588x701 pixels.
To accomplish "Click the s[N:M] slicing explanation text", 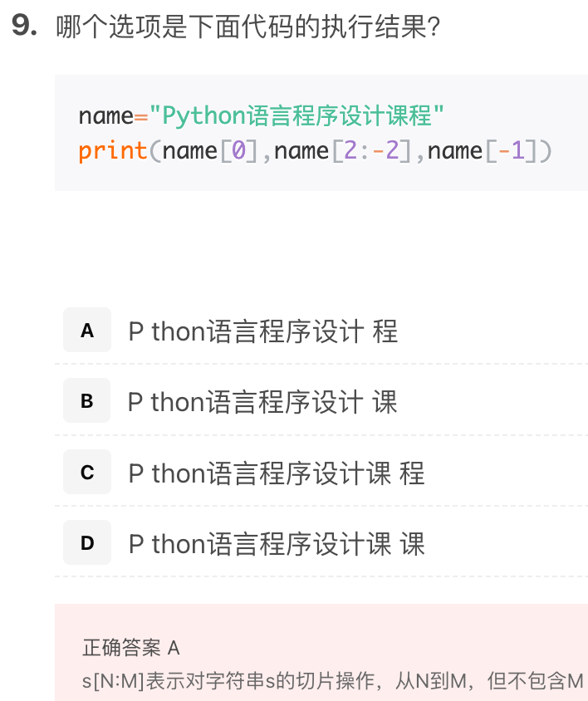I will (x=333, y=681).
